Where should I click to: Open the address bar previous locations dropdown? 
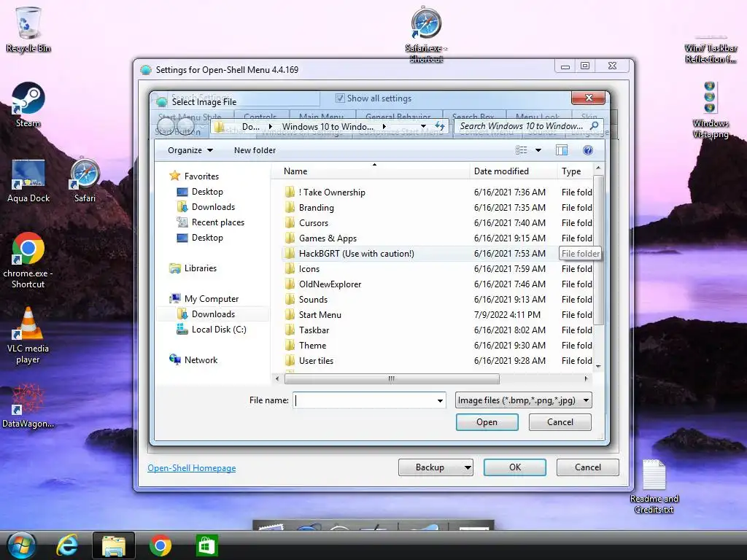pos(423,126)
